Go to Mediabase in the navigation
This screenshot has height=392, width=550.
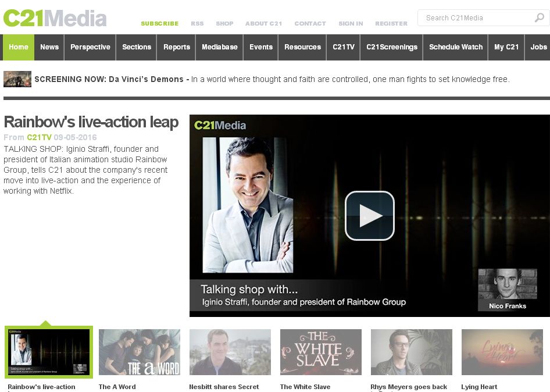(x=220, y=47)
